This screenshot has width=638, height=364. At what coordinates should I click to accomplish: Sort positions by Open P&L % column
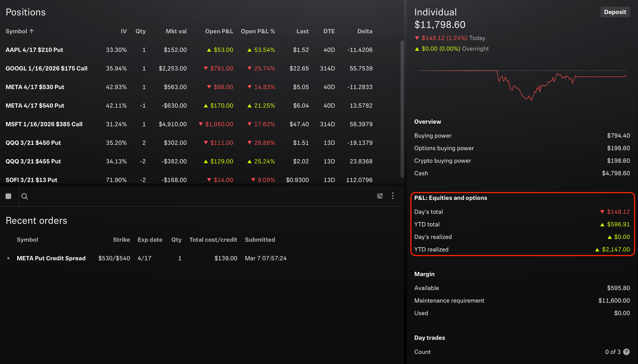[x=258, y=31]
